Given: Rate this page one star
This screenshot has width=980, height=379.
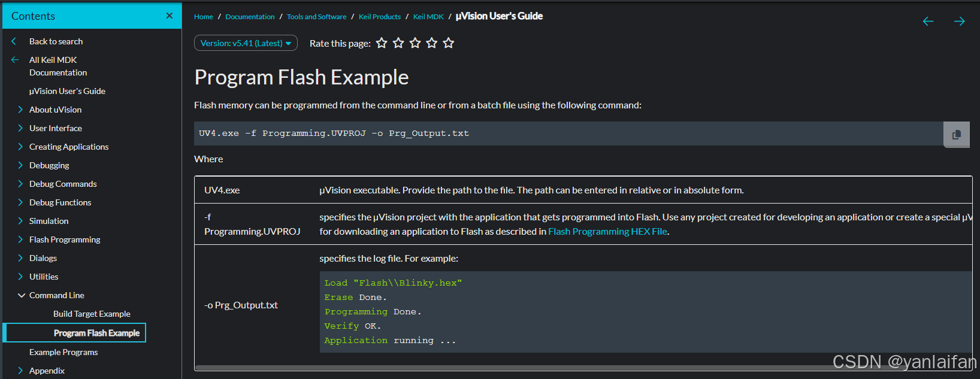Looking at the screenshot, I should click(382, 43).
